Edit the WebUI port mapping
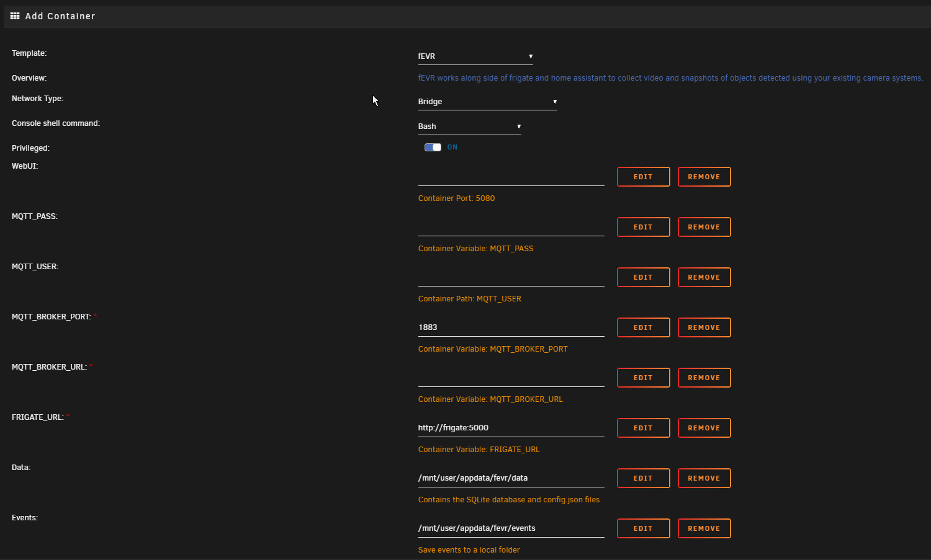931x560 pixels. [x=643, y=177]
